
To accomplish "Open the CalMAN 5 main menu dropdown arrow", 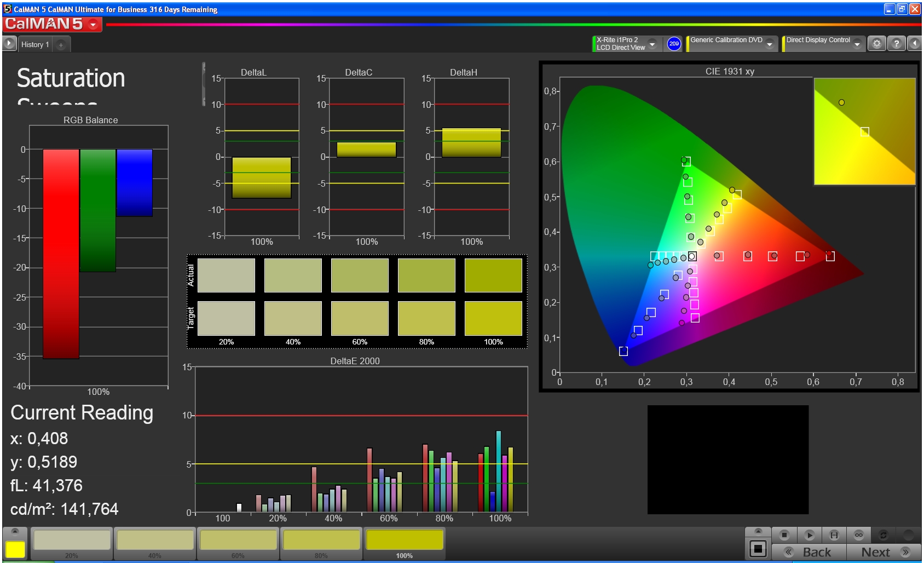I will 94,25.
